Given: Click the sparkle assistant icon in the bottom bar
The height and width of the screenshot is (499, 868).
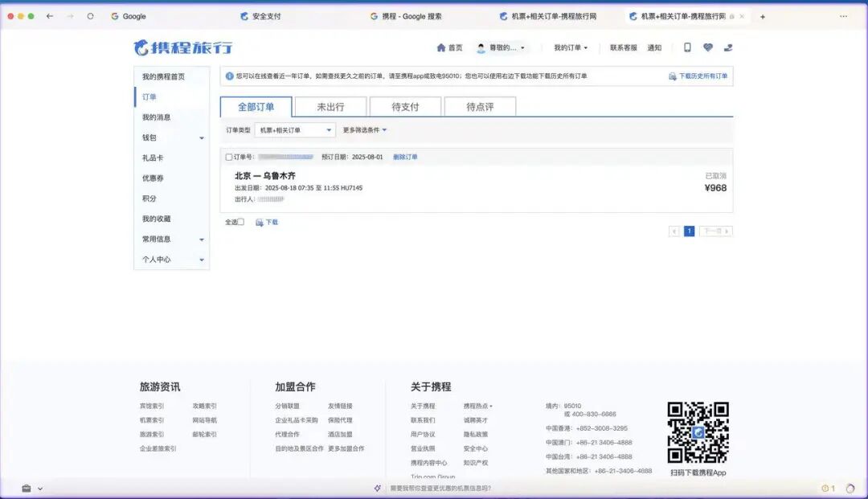Looking at the screenshot, I should [x=378, y=489].
